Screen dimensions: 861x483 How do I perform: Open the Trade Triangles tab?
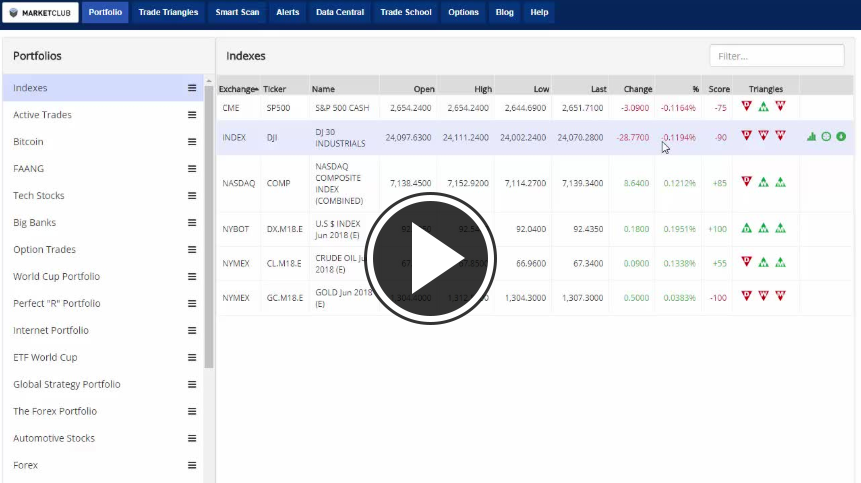point(168,12)
